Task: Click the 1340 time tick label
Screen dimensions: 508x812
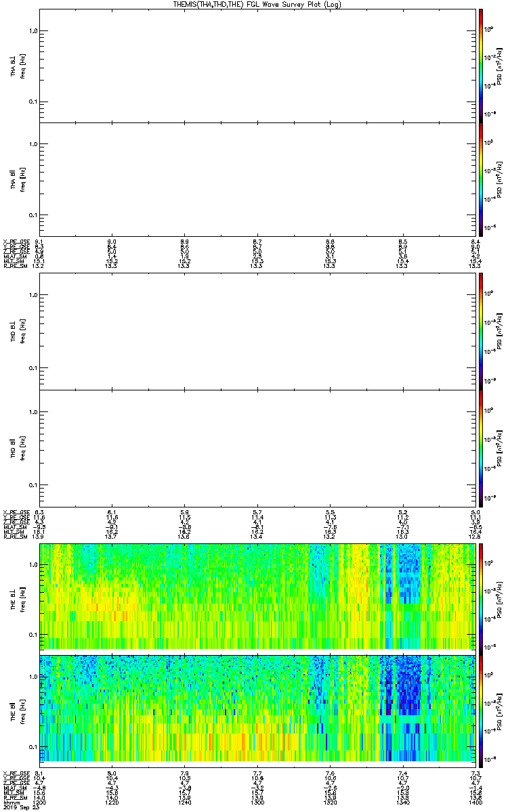Action: [403, 803]
